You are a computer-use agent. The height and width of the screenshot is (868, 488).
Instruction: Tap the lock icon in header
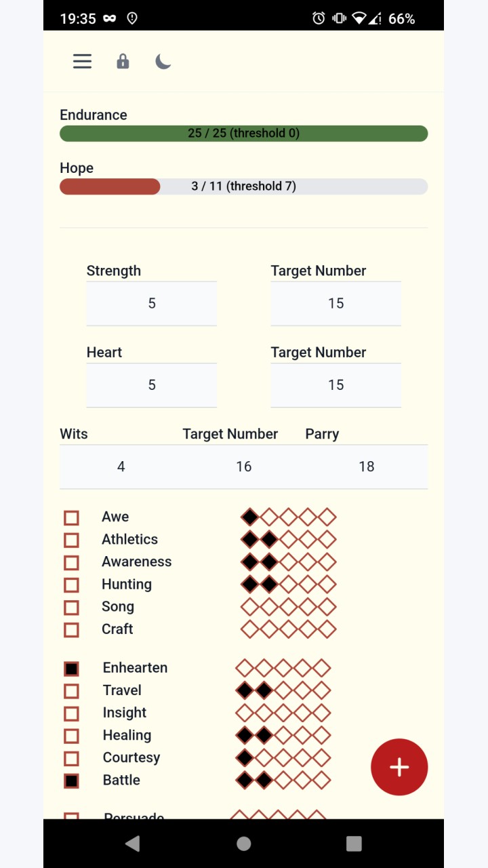pos(123,62)
